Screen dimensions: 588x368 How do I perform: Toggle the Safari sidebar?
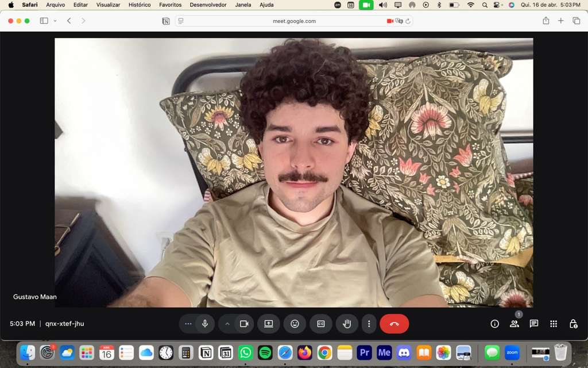tap(44, 21)
